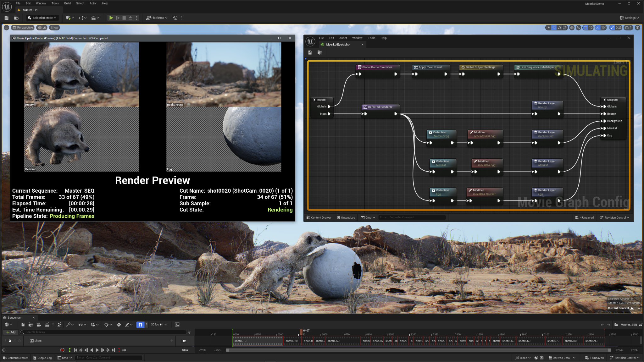644x362 pixels.
Task: Open the Platforms dropdown
Action: tap(157, 18)
